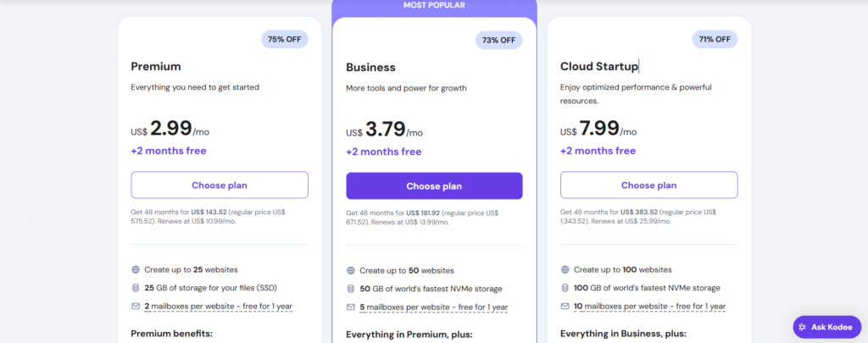The width and height of the screenshot is (868, 343).
Task: Open '5 mailboxes per website' tooltip link
Action: click(433, 307)
